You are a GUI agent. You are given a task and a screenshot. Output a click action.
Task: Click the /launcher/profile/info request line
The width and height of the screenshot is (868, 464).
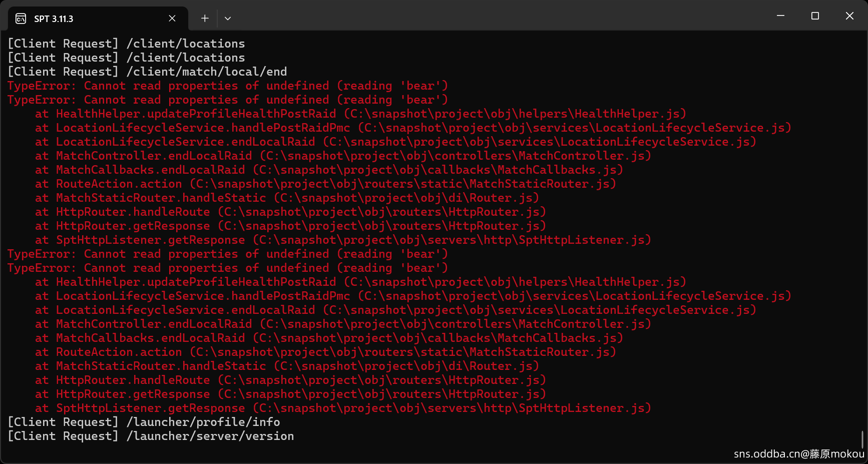coord(144,422)
